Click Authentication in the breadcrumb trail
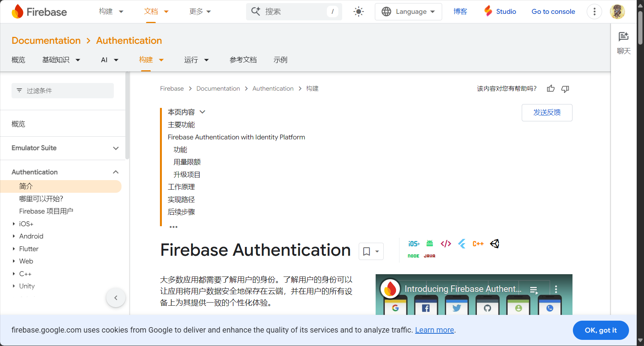The image size is (644, 346). tap(273, 89)
